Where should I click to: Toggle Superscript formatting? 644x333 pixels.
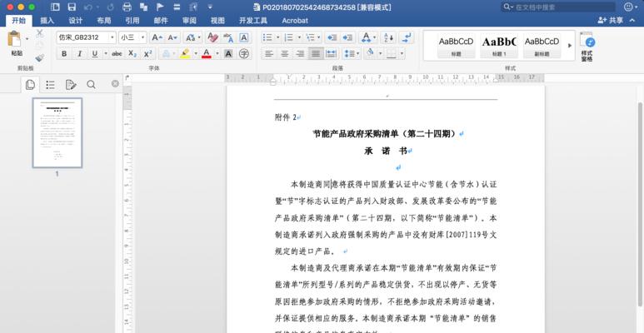pyautogui.click(x=147, y=54)
